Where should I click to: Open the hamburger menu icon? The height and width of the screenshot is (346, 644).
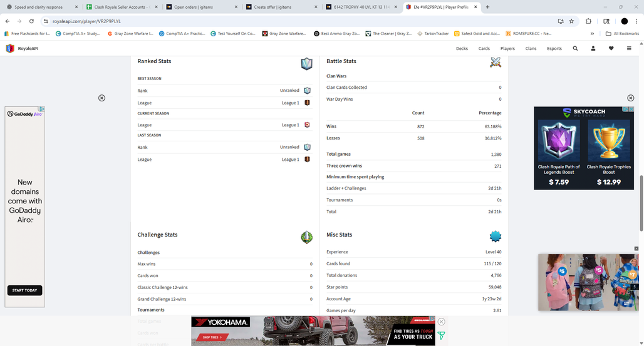(629, 48)
